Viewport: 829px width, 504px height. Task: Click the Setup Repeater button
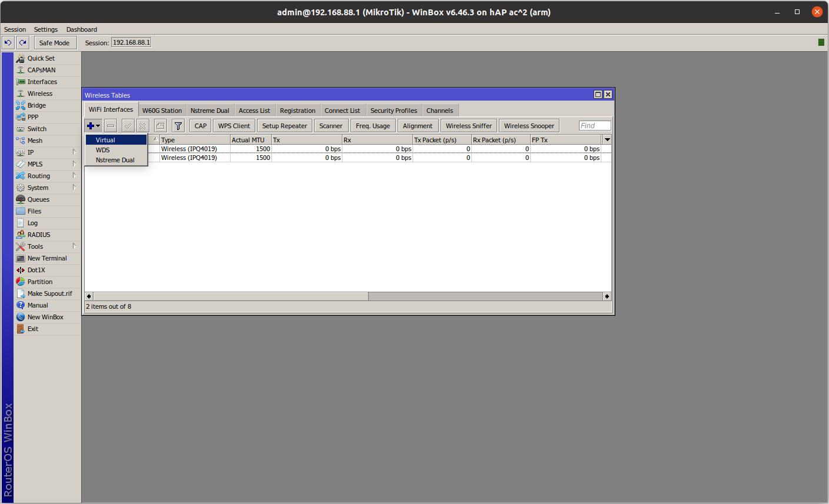(285, 126)
